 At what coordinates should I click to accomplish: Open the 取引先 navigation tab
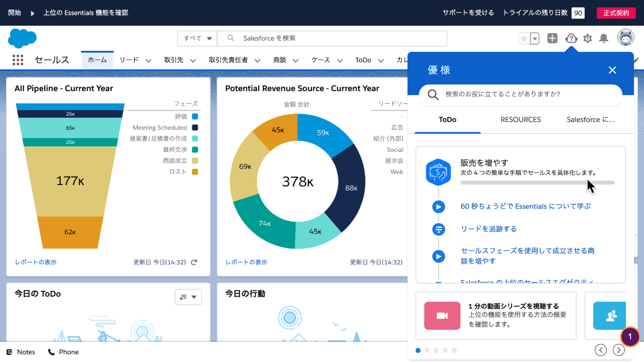[174, 60]
